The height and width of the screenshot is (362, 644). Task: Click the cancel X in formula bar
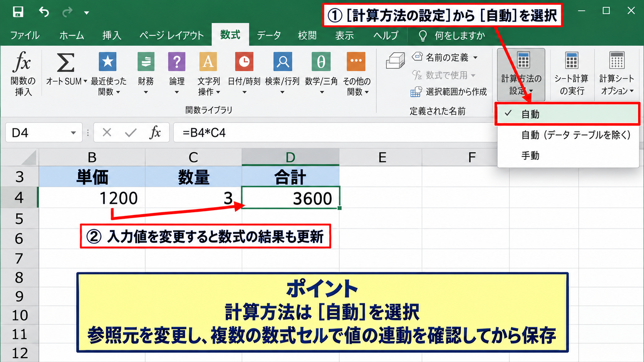107,132
